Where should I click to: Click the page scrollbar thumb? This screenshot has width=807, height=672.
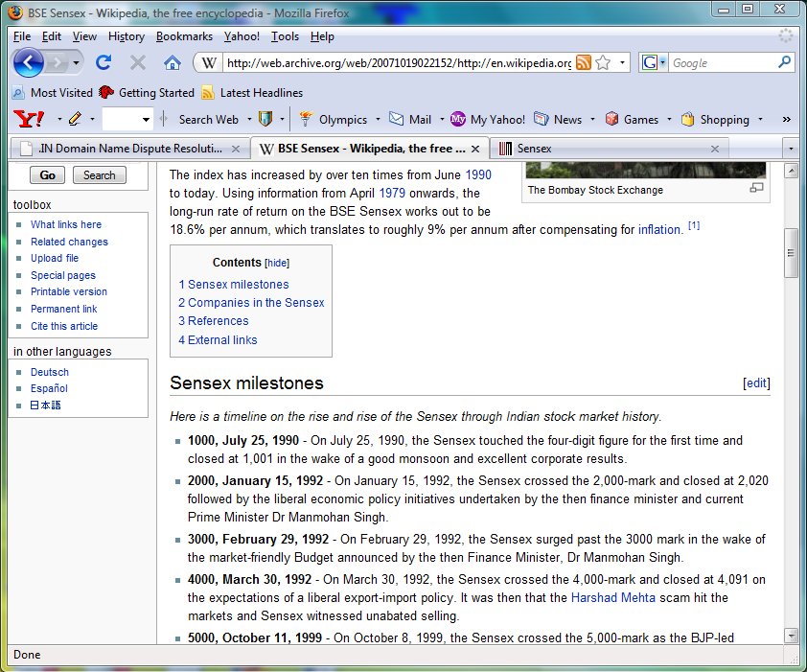[791, 253]
